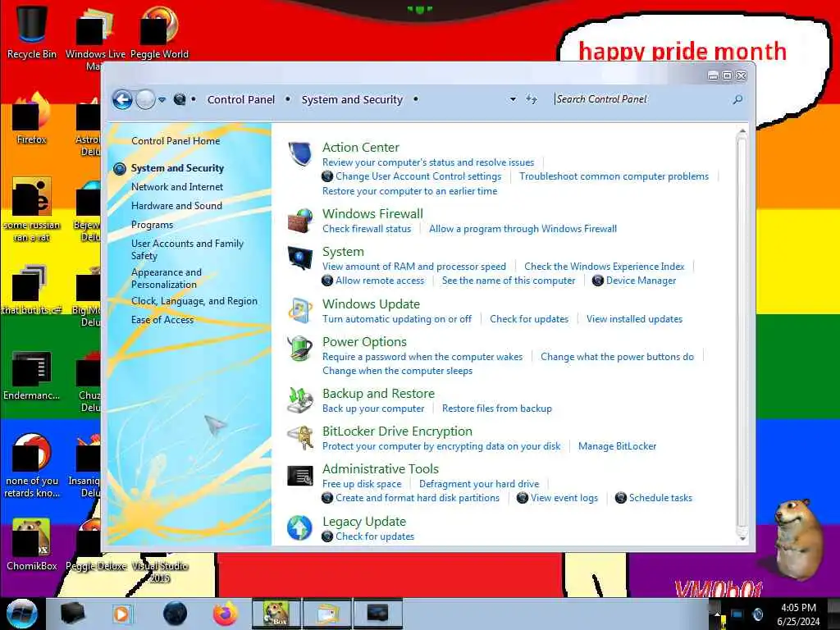
Task: Expand breadcrumb arrow after Control Panel
Action: point(288,99)
